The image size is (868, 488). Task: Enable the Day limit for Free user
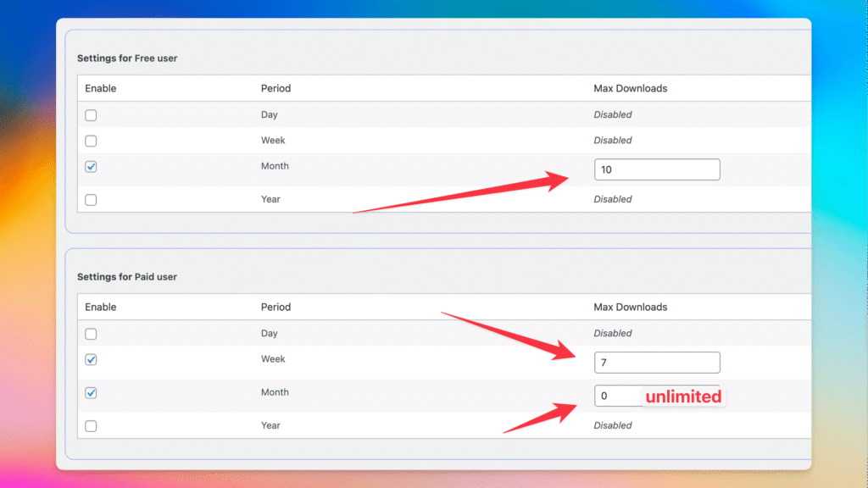[91, 115]
